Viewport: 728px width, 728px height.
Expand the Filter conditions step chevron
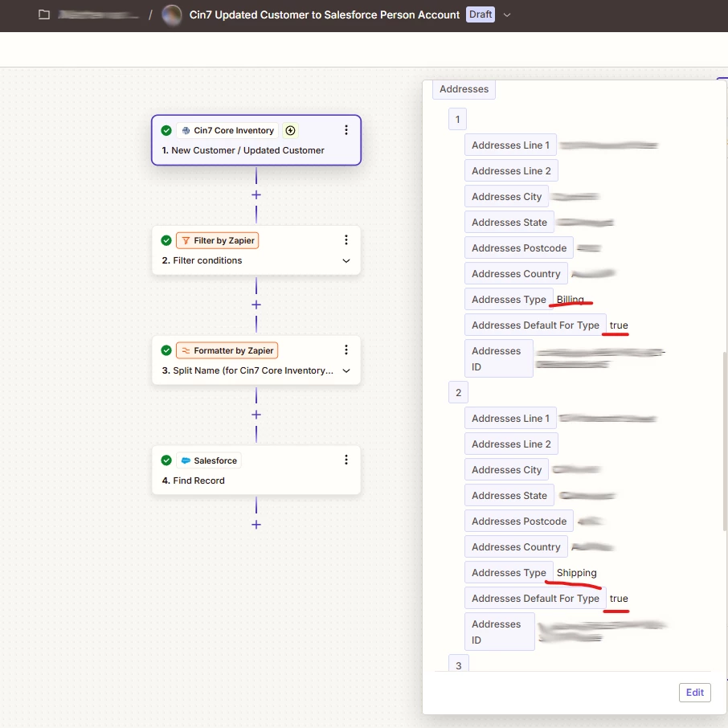point(346,260)
